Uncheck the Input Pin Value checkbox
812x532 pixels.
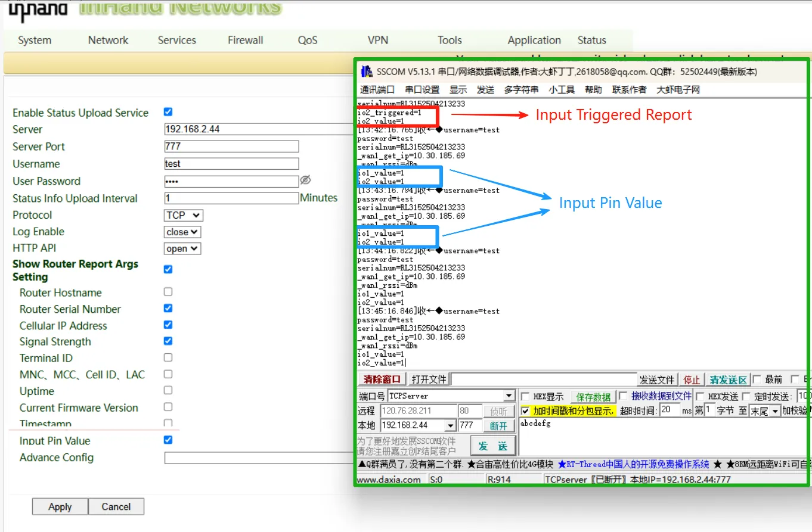pos(168,440)
